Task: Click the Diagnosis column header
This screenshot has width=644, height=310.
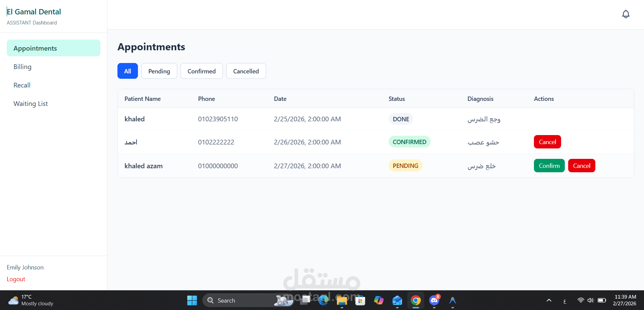Action: tap(480, 99)
